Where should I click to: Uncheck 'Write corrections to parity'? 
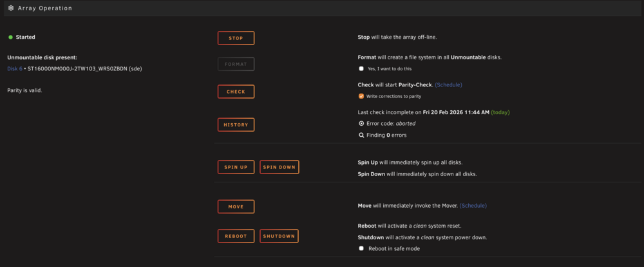361,96
